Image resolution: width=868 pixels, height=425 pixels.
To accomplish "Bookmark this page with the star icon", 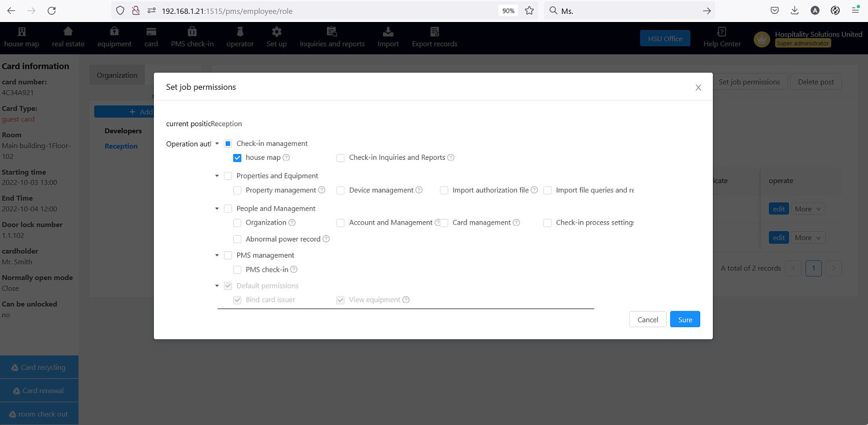I will pyautogui.click(x=529, y=10).
